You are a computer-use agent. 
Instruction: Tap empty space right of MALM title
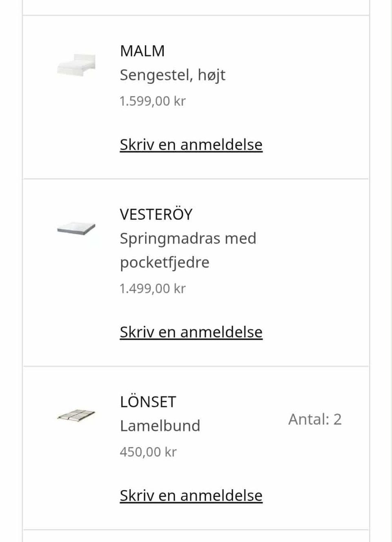coord(286,51)
